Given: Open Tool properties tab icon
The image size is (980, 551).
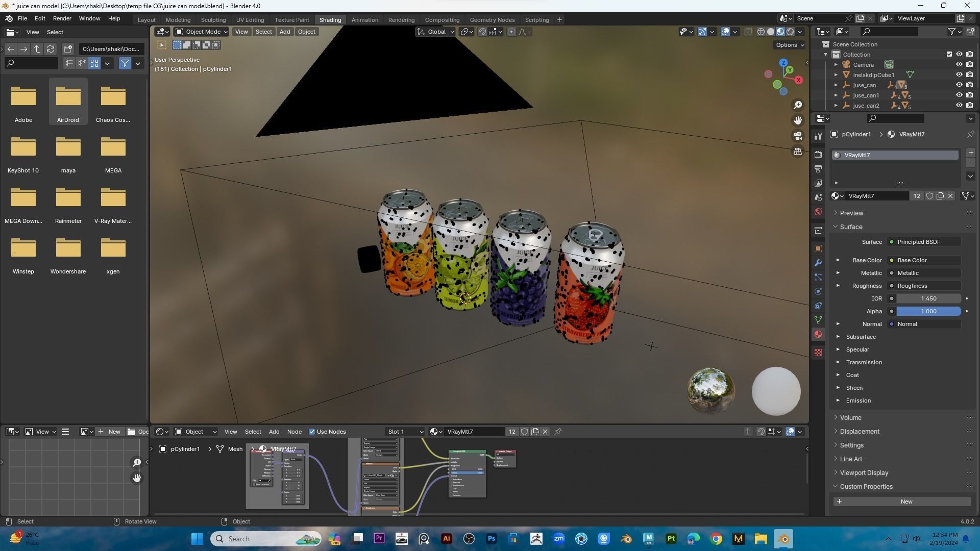Looking at the screenshot, I should [818, 136].
